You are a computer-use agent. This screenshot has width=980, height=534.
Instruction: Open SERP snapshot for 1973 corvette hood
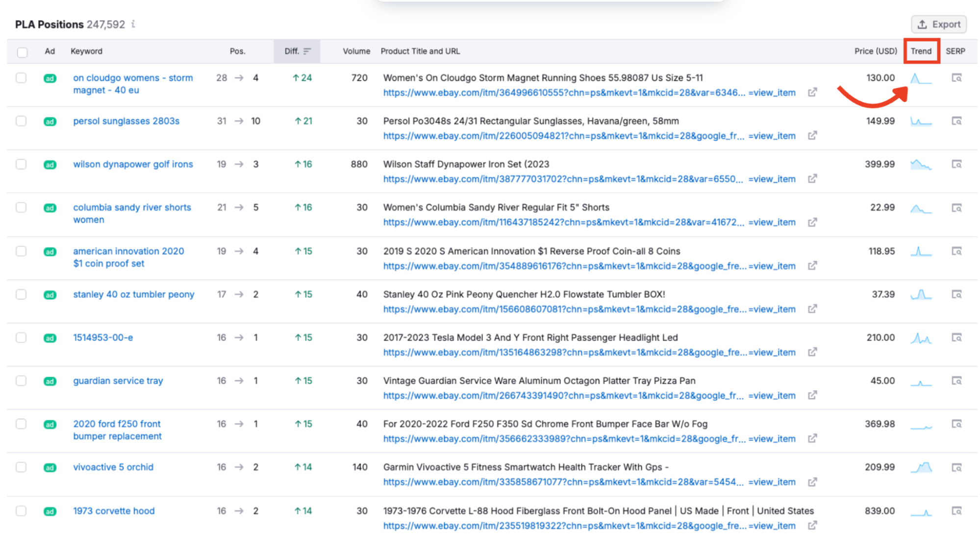pos(956,511)
